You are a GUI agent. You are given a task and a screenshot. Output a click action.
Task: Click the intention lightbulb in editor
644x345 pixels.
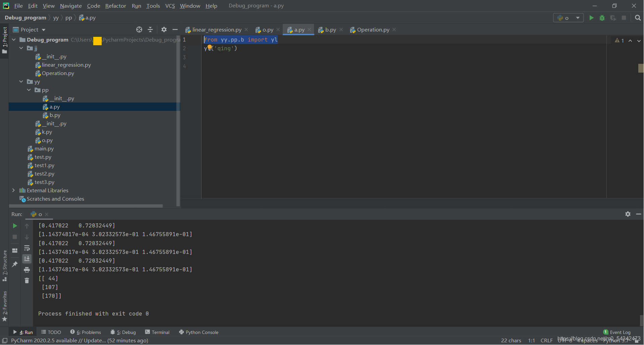[x=210, y=47]
